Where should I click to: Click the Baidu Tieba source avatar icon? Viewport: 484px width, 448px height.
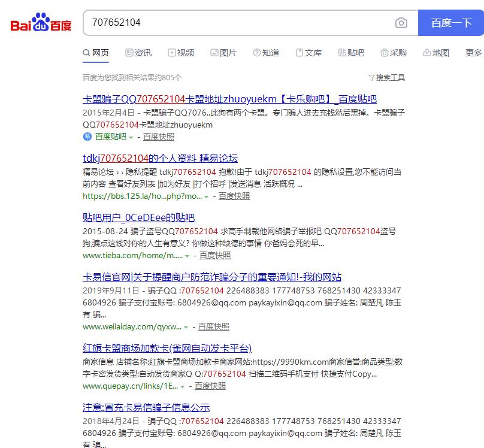87,137
